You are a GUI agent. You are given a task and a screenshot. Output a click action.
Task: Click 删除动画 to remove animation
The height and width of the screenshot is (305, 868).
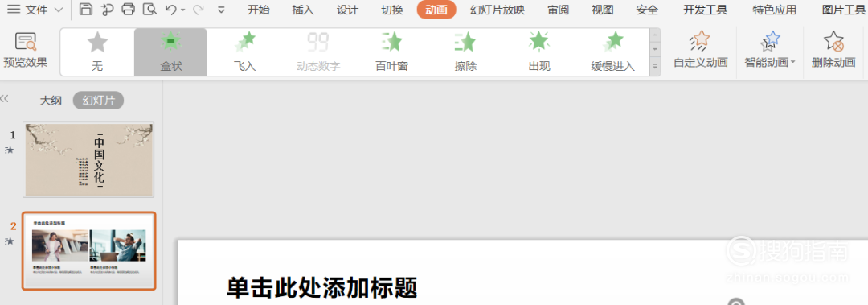pos(833,49)
